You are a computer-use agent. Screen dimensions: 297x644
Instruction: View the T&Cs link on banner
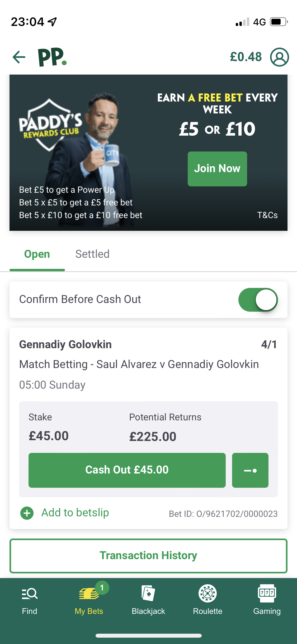coord(267,215)
